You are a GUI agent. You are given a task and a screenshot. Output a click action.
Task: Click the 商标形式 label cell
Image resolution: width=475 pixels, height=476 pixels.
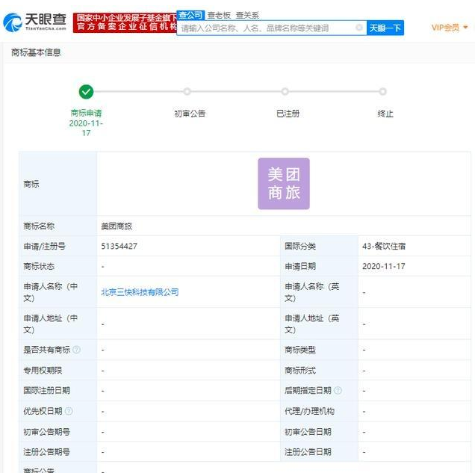[319, 370]
